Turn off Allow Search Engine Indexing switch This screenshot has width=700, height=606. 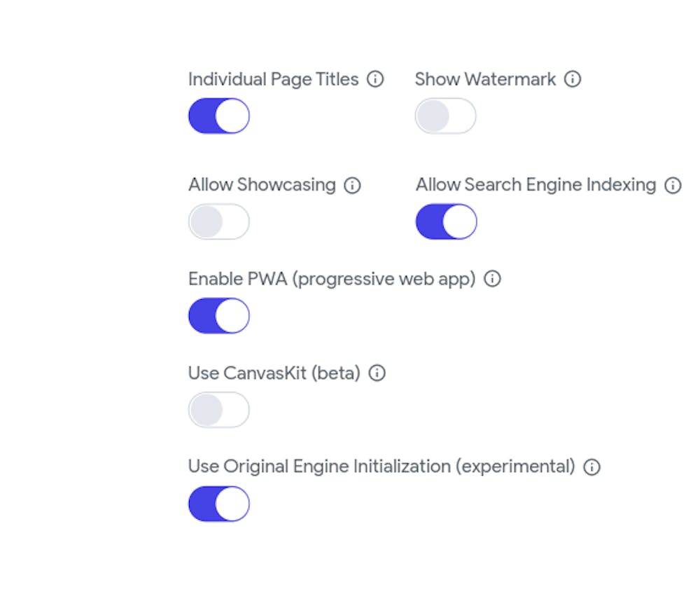pos(446,222)
